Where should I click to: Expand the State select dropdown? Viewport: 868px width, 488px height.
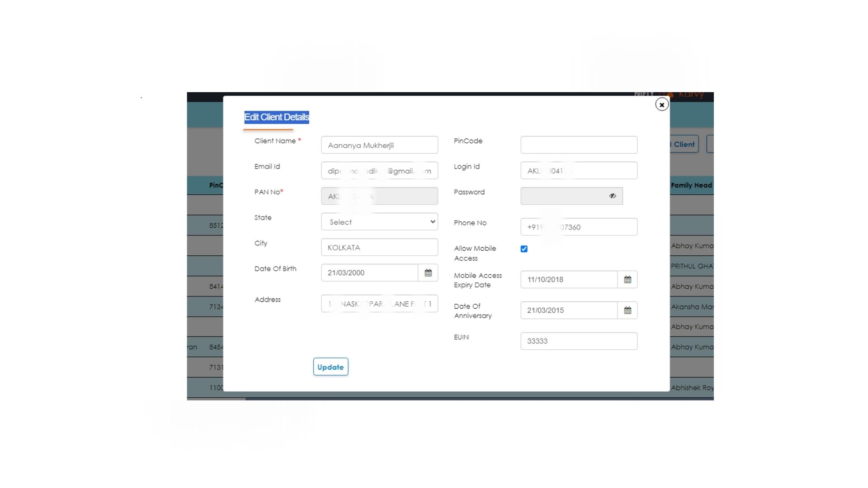(x=380, y=222)
